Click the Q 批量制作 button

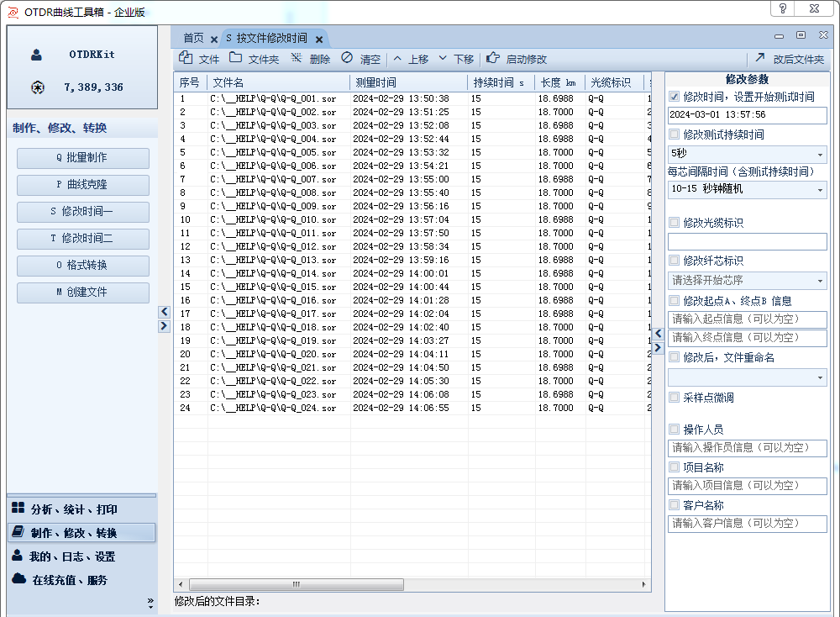pos(82,158)
